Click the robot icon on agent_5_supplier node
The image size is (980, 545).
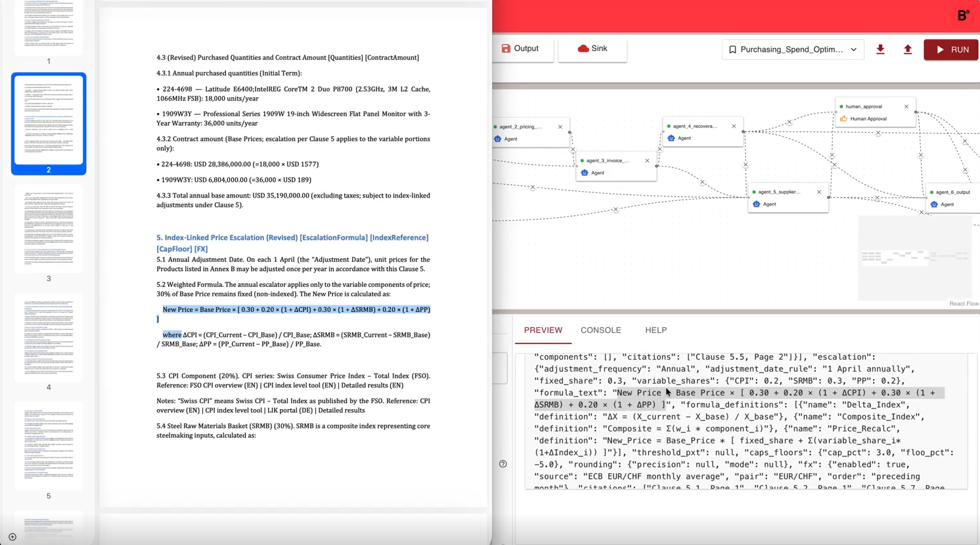[757, 204]
